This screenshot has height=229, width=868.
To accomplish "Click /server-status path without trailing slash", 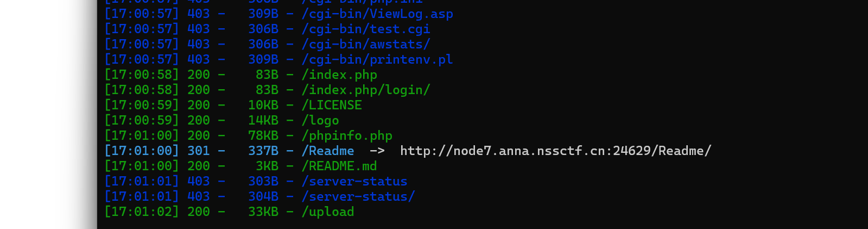I will click(x=354, y=182).
